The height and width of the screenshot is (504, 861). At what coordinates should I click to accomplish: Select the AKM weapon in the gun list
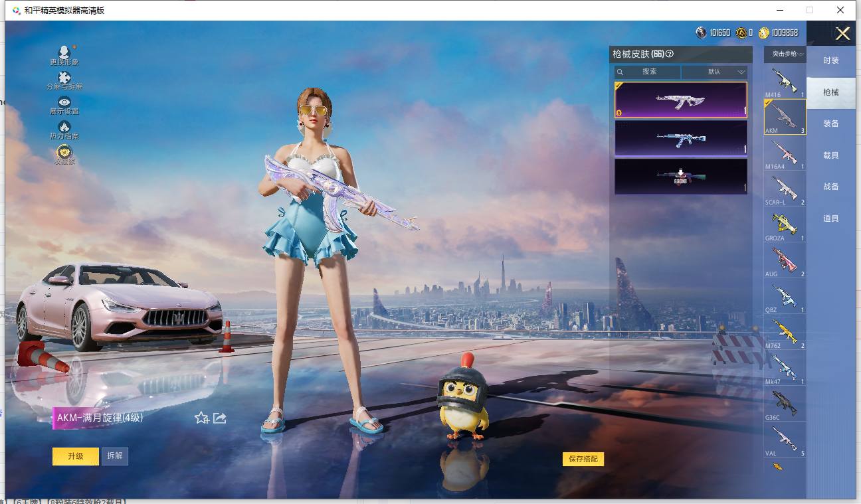[x=785, y=117]
